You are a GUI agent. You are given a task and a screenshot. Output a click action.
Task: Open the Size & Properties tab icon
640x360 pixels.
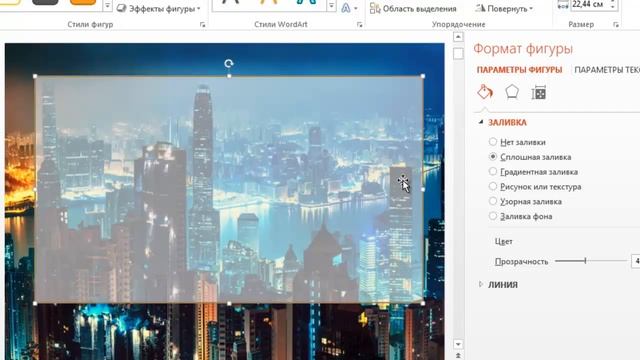coord(539,93)
